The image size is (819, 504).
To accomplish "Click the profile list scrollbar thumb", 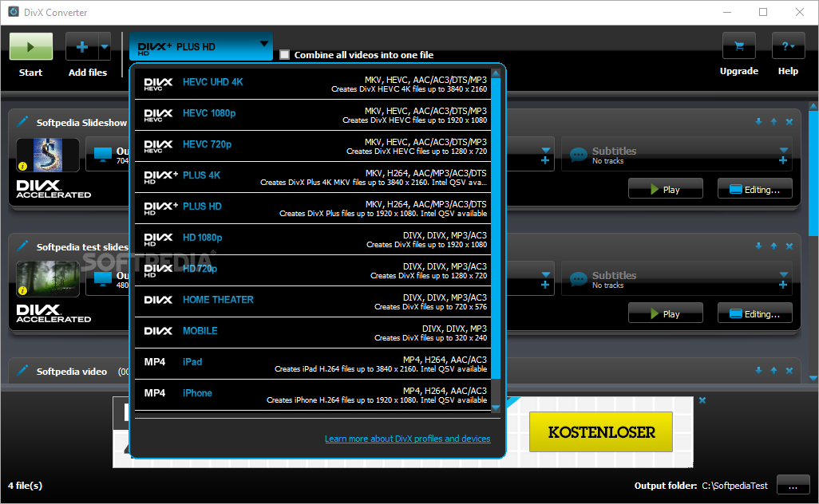I will [x=497, y=229].
